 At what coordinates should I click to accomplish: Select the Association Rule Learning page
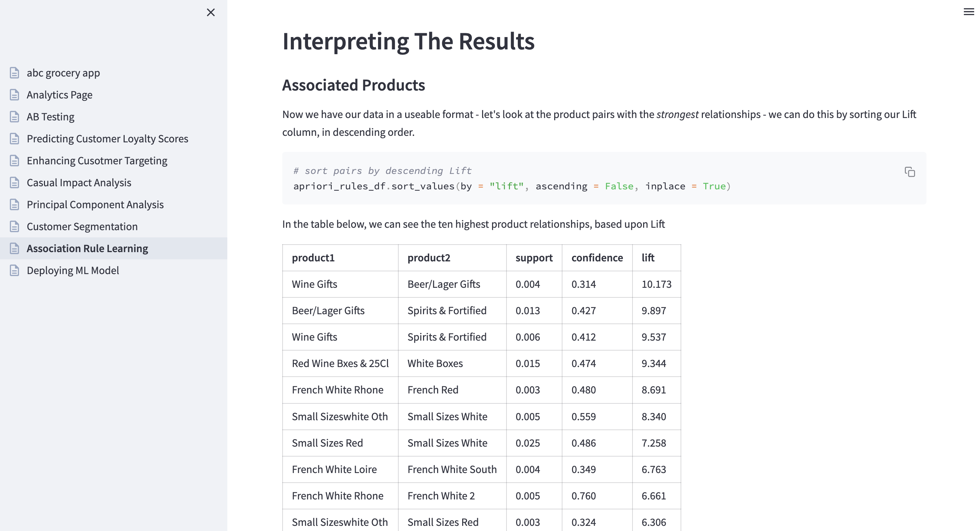pyautogui.click(x=87, y=249)
